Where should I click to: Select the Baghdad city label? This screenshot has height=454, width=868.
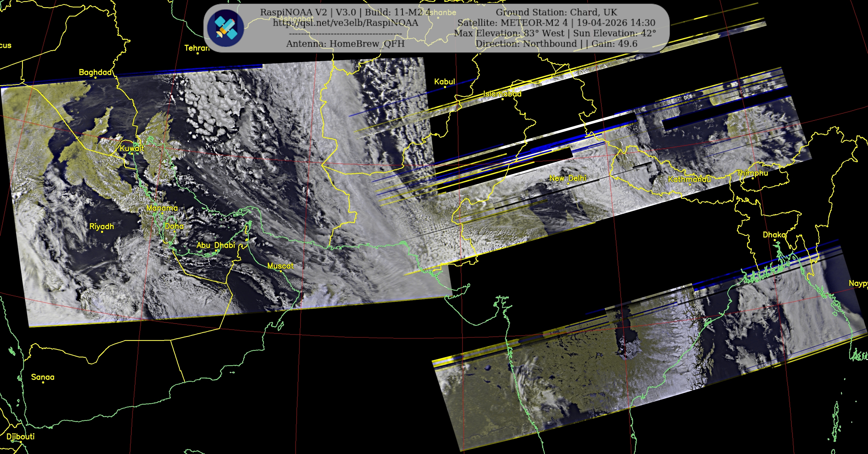pos(95,72)
